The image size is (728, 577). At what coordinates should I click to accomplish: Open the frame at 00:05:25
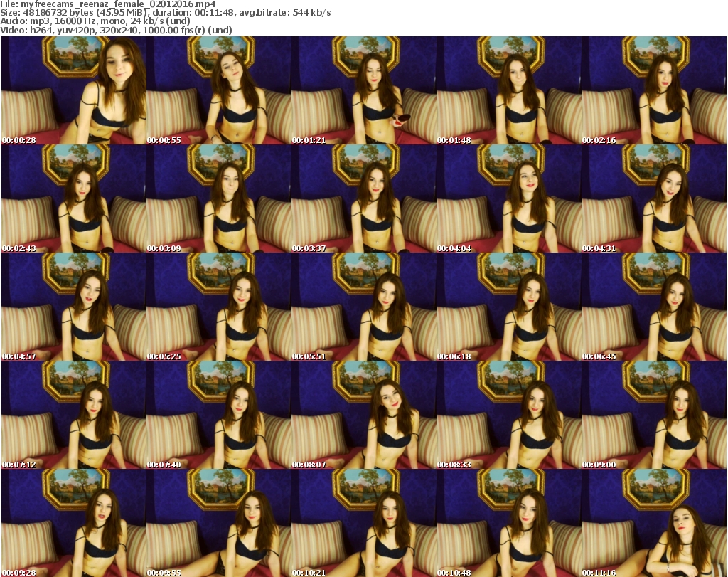219,307
